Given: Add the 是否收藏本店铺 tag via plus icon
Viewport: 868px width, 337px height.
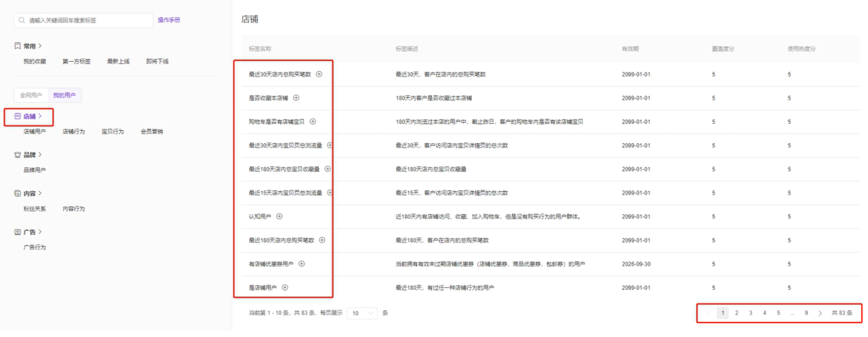Looking at the screenshot, I should [296, 98].
